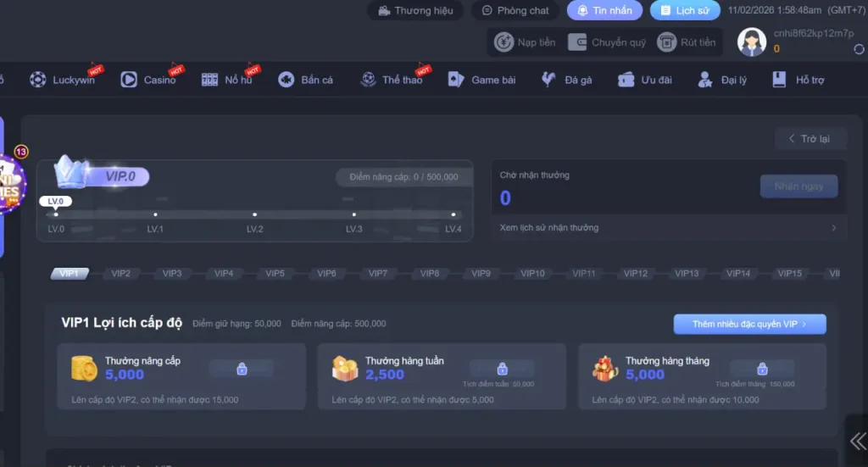Expand the side panel with double chevron
This screenshot has height=467, width=868.
[x=857, y=441]
